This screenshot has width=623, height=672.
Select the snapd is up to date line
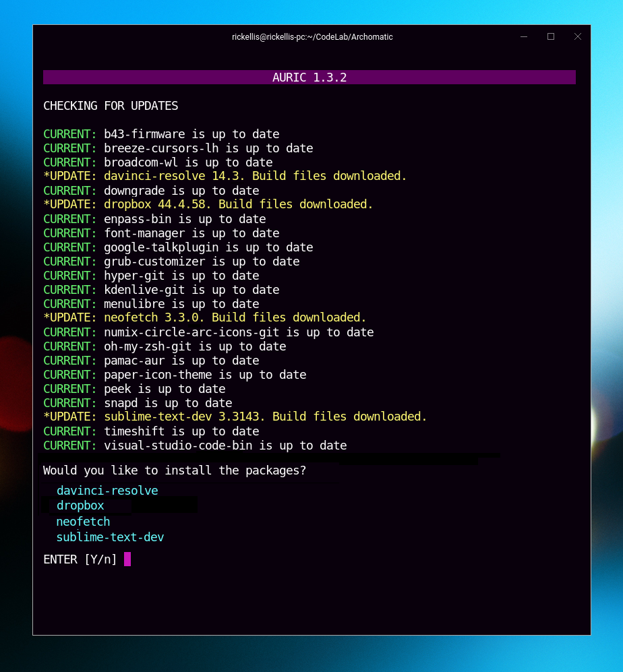[x=138, y=403]
